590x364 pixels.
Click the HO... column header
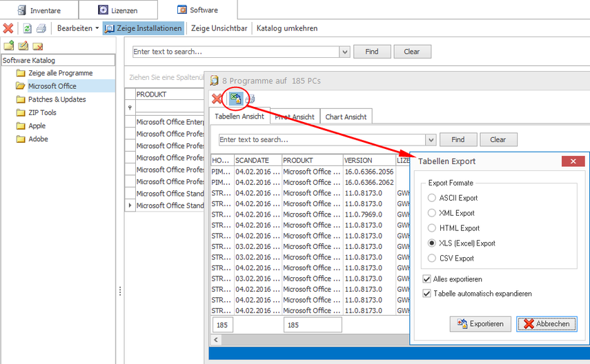pyautogui.click(x=222, y=160)
